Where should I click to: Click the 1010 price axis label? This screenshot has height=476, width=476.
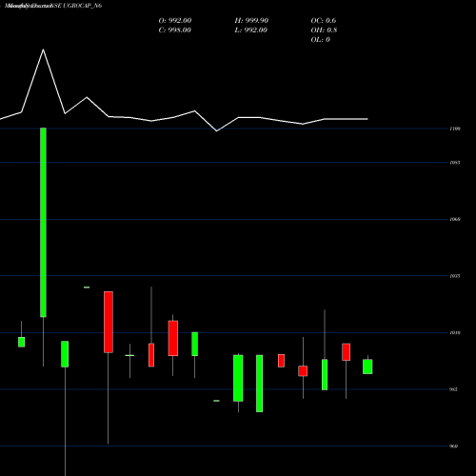click(455, 333)
